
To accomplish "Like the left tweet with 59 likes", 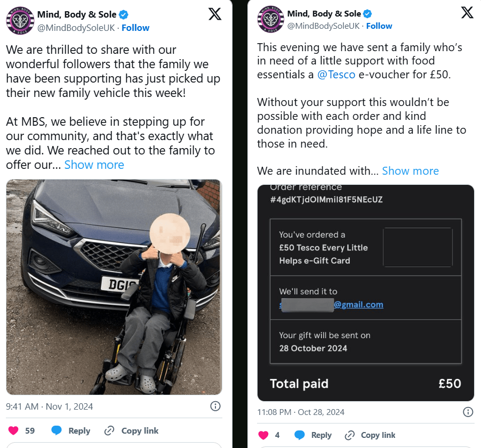I will click(13, 430).
